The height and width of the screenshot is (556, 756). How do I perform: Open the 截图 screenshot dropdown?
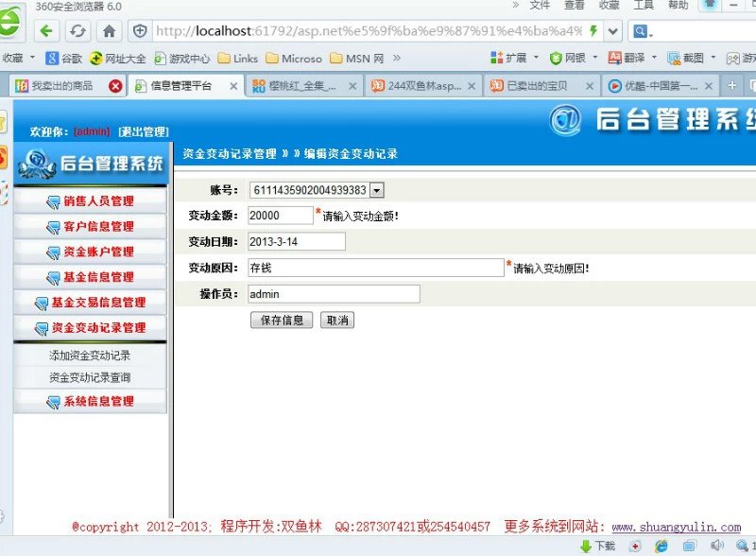[x=692, y=58]
